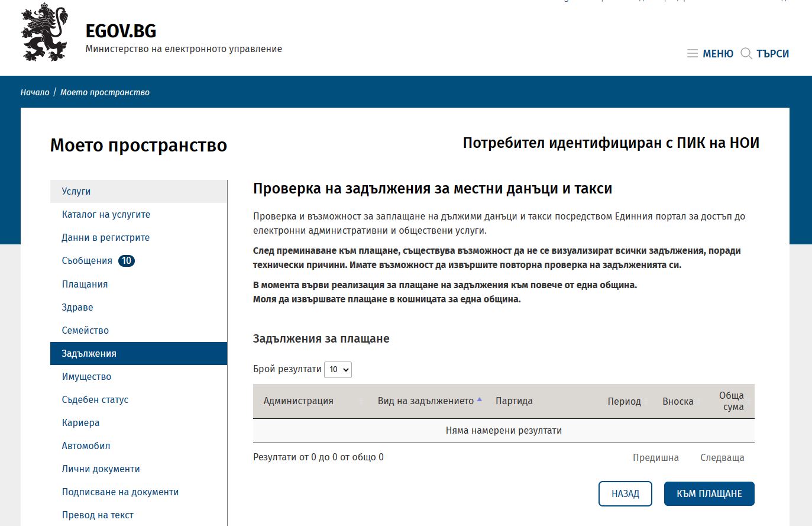Screen dimensions: 812x526
Task: Click the EGOV.BG site title
Action: pos(121,31)
